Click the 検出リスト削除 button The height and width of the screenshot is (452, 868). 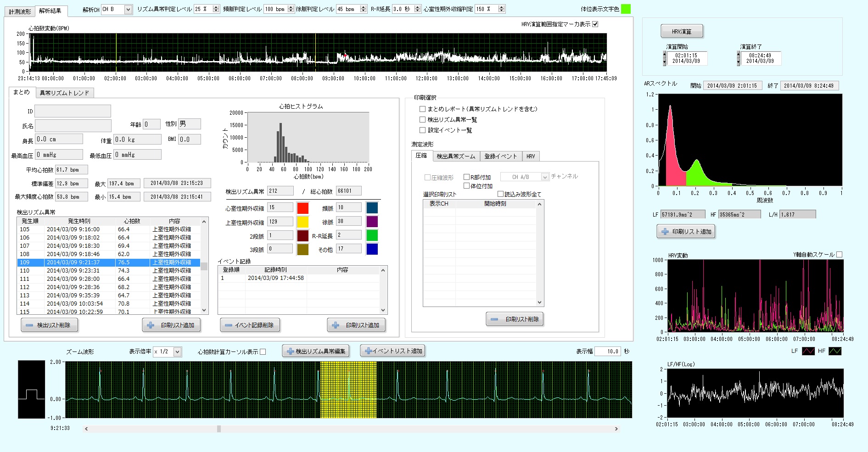(49, 325)
